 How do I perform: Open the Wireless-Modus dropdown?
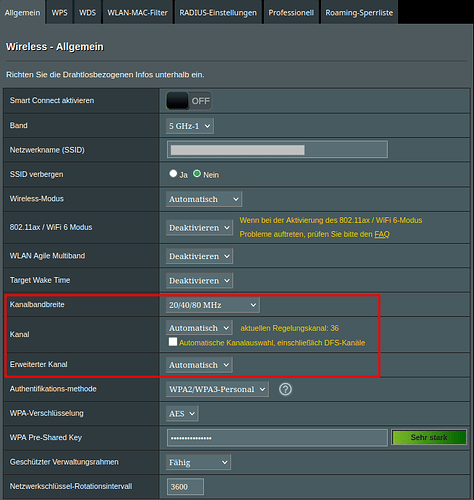(204, 199)
